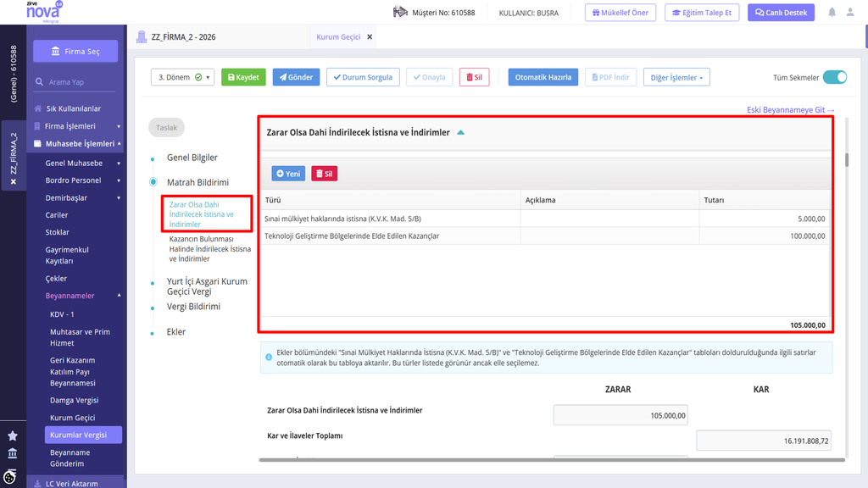Click the info icon in the note box
Image resolution: width=868 pixels, height=488 pixels.
[269, 358]
